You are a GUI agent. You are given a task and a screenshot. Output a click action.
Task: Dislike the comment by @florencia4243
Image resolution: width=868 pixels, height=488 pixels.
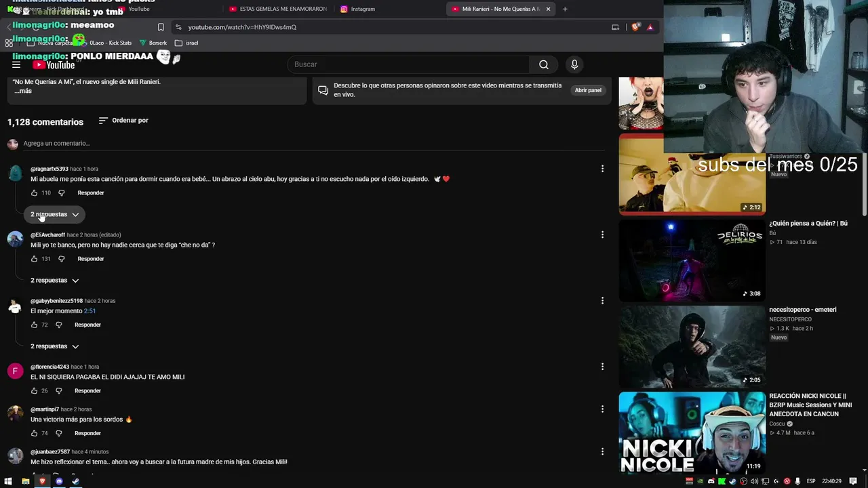point(58,391)
